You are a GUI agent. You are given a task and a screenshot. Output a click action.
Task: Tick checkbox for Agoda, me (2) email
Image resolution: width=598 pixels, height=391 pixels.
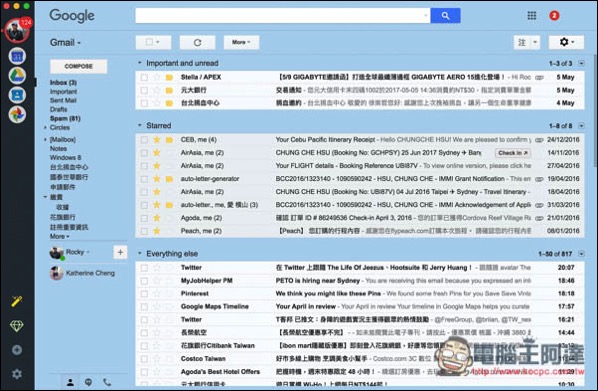click(144, 218)
